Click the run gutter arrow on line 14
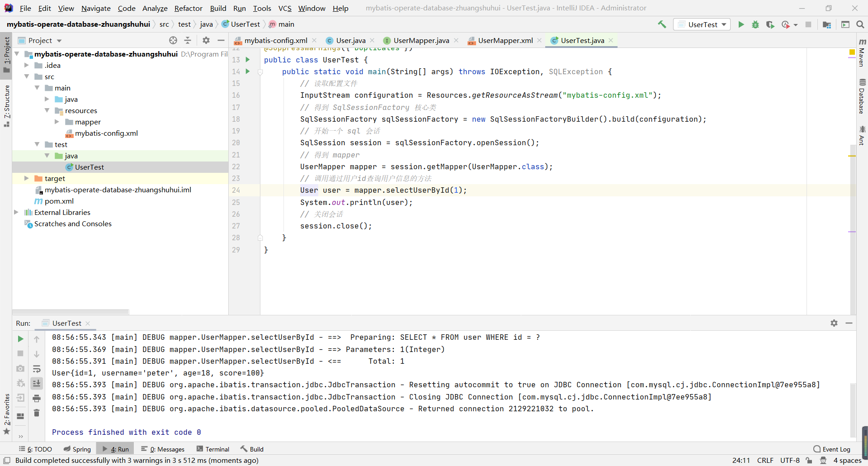 tap(248, 71)
